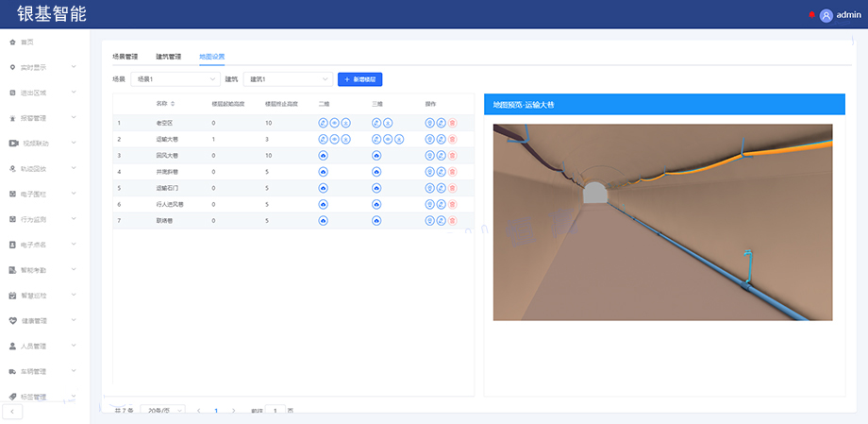Click the 3D upload icon for 联络巷

(376, 220)
